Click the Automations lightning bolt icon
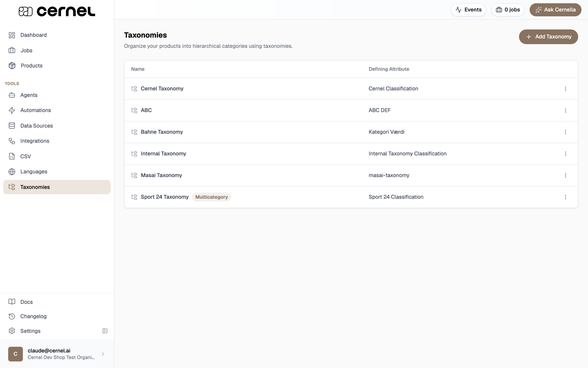588x368 pixels. click(12, 110)
